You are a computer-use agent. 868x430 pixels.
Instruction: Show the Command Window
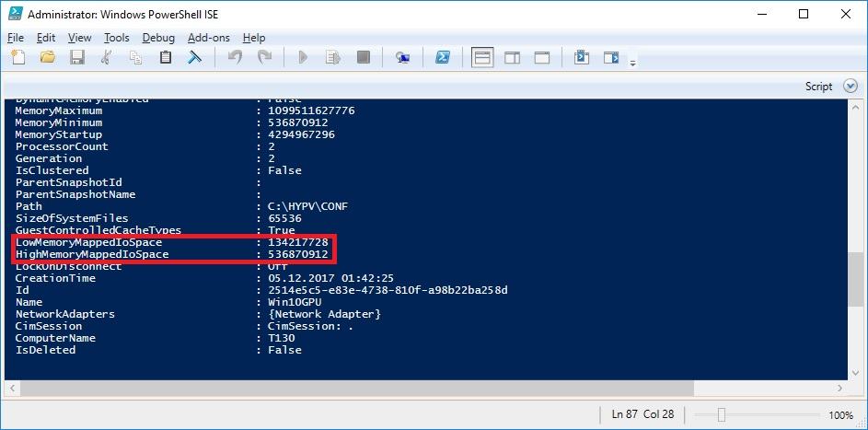pos(581,57)
